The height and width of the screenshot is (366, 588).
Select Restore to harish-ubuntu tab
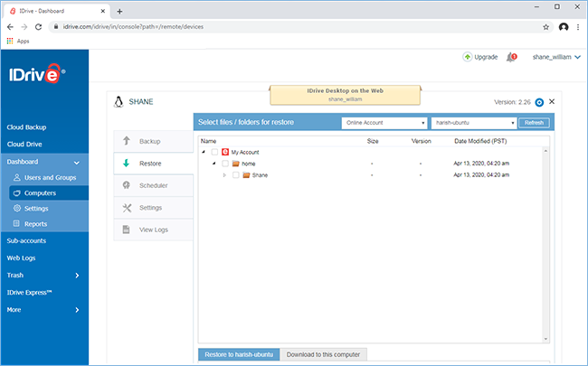pos(239,354)
